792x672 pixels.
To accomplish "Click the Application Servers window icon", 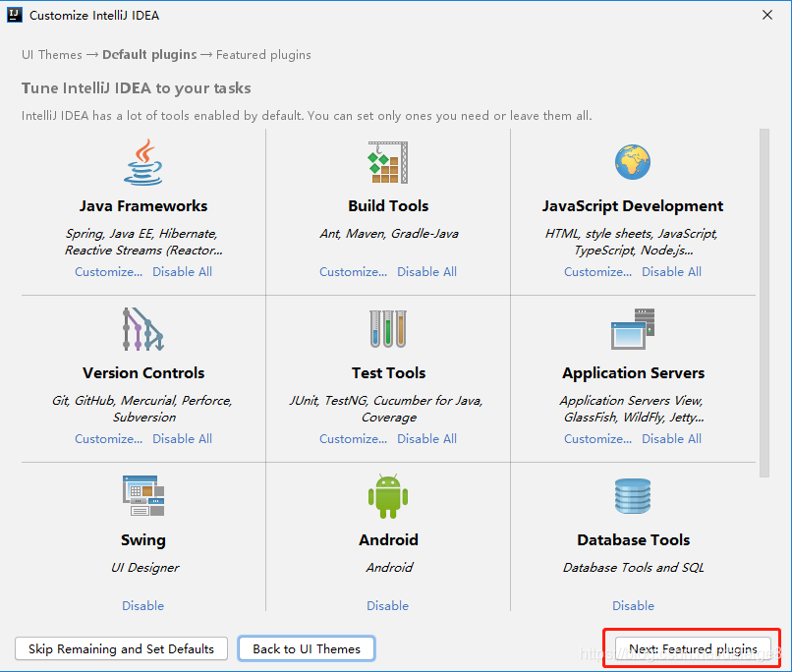I will tap(632, 329).
